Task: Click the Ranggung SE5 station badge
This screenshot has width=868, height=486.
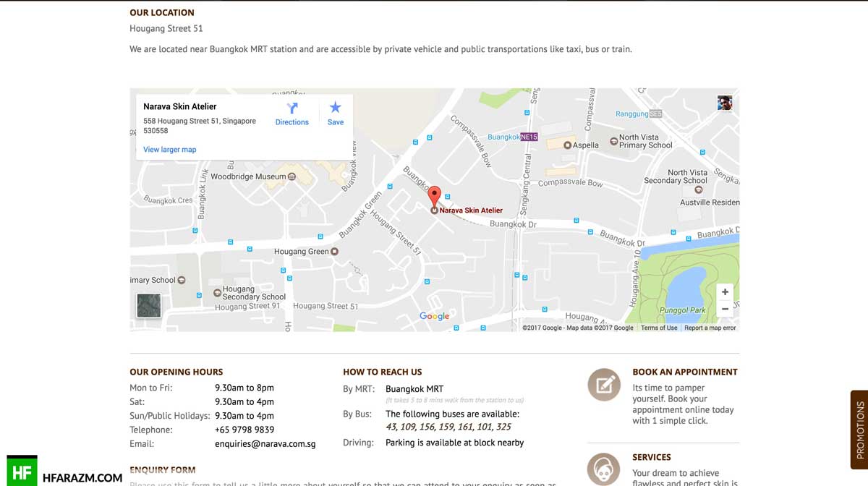Action: click(655, 114)
